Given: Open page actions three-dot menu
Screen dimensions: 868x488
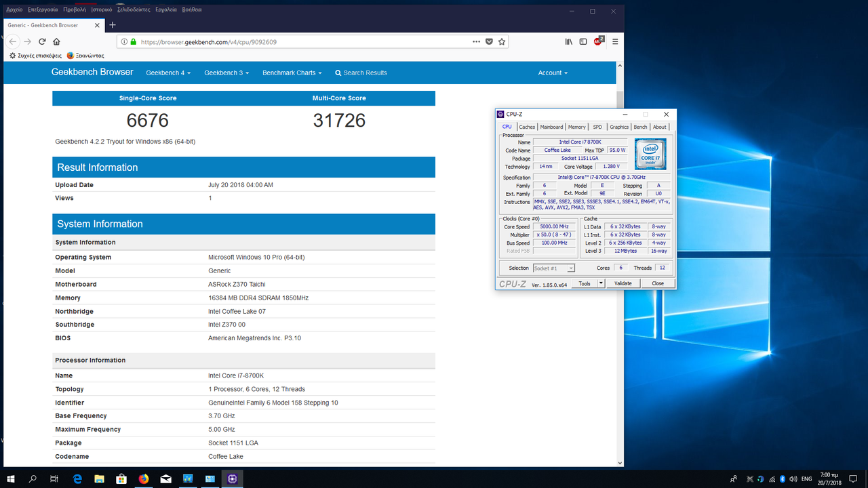Looking at the screenshot, I should coord(476,41).
